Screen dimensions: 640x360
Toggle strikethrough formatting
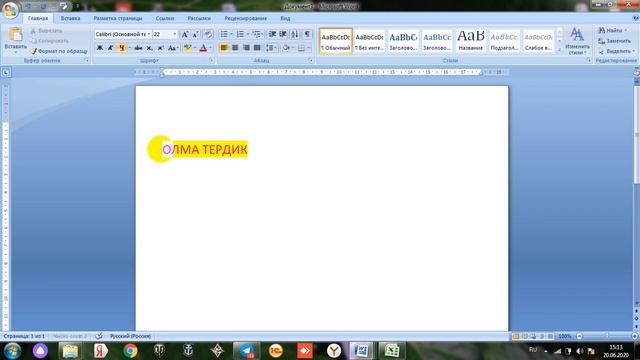pos(138,48)
